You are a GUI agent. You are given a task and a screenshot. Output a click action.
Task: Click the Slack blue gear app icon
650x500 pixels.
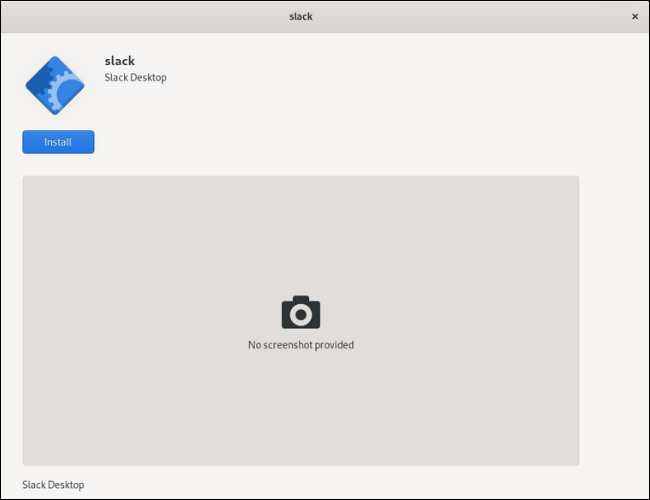54,86
